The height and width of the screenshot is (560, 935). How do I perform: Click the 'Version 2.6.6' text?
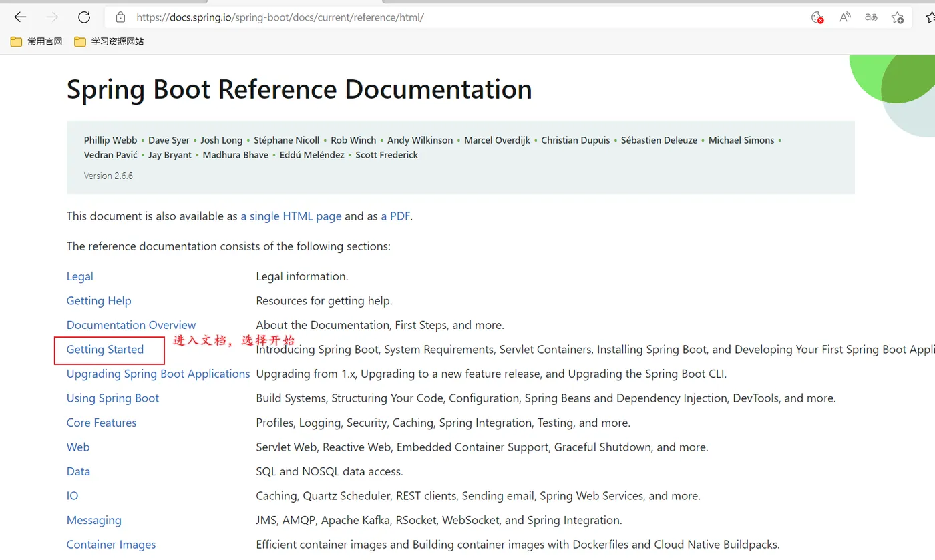point(108,176)
